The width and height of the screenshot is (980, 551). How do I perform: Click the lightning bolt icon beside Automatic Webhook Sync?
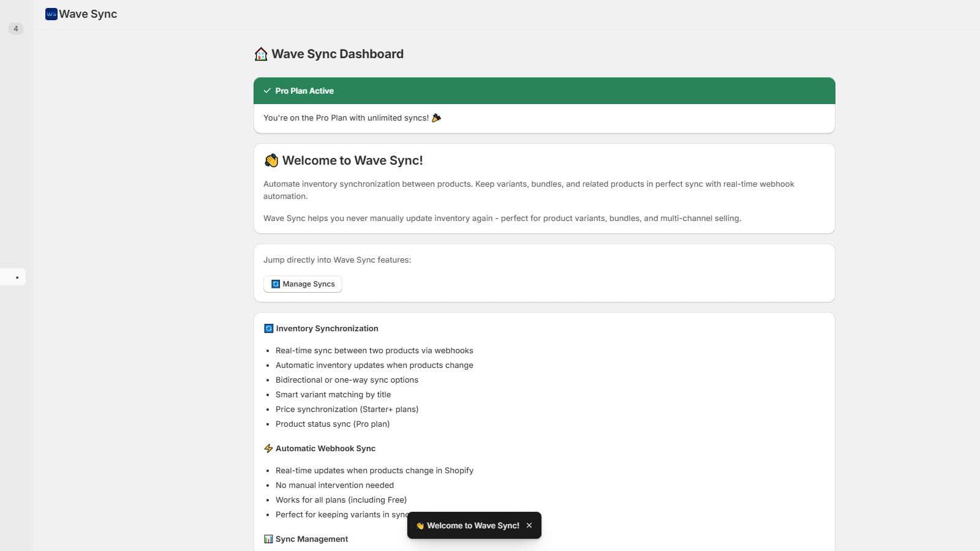[x=268, y=449]
